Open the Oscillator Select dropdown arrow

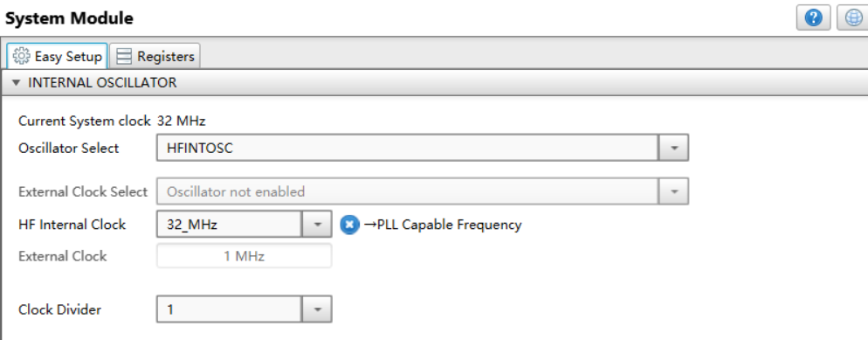pyautogui.click(x=673, y=148)
